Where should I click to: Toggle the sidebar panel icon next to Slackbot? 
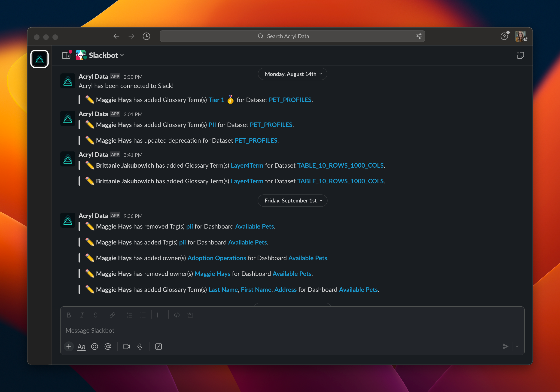point(66,55)
